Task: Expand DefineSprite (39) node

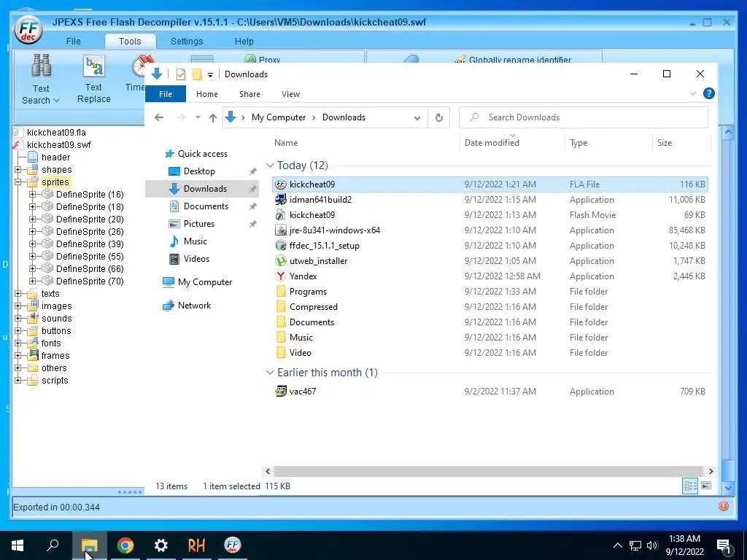Action: point(32,244)
